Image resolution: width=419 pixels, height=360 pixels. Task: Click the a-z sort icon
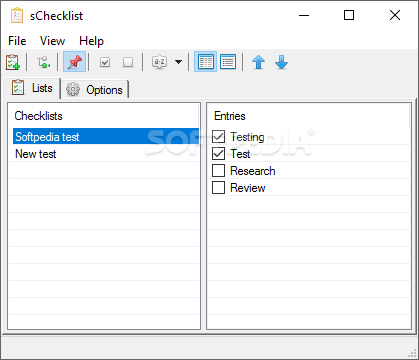pos(159,62)
